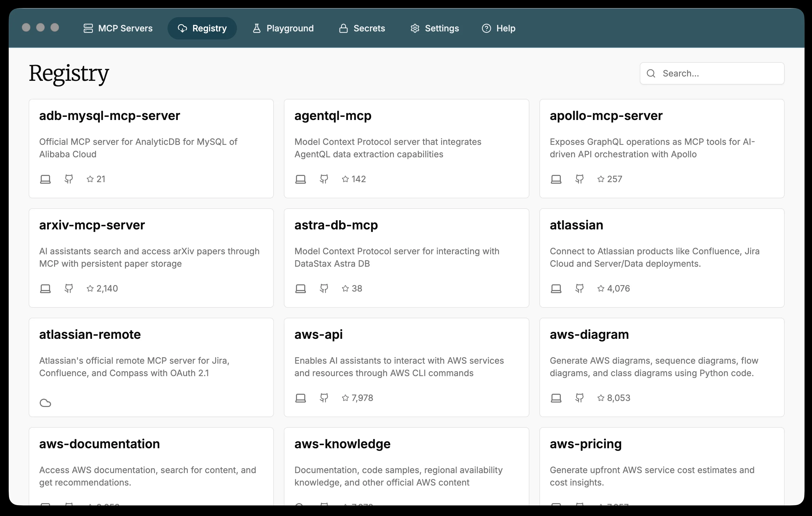Click GitHub icon on aws-api card
The image size is (812, 516).
tap(324, 398)
